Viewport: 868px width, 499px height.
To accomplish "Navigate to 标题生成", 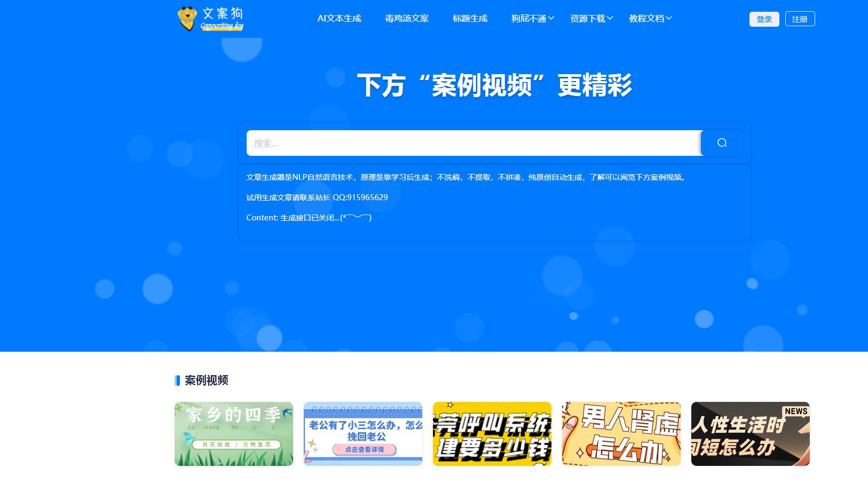I will point(469,18).
